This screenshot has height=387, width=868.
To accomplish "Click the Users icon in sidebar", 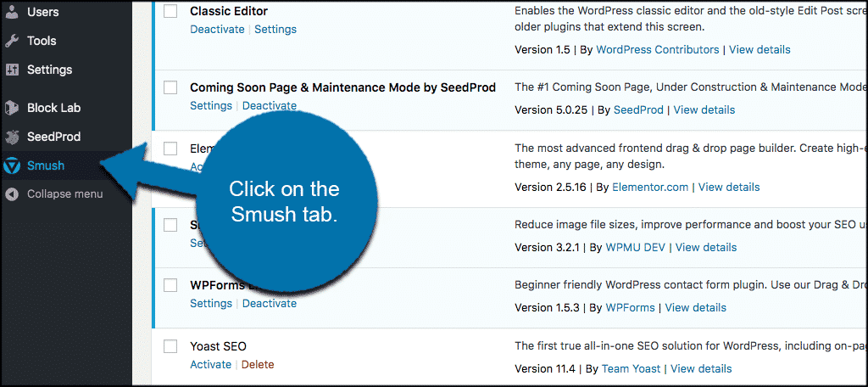I will point(12,13).
